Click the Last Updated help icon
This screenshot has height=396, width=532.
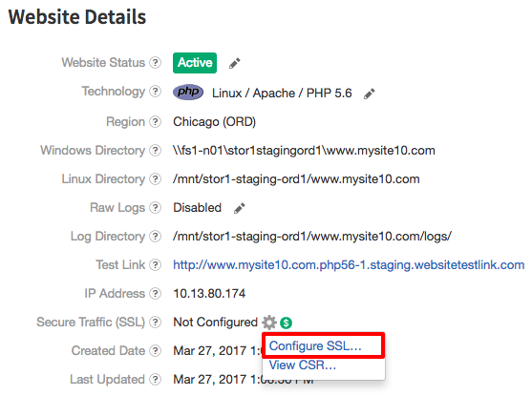(x=156, y=379)
